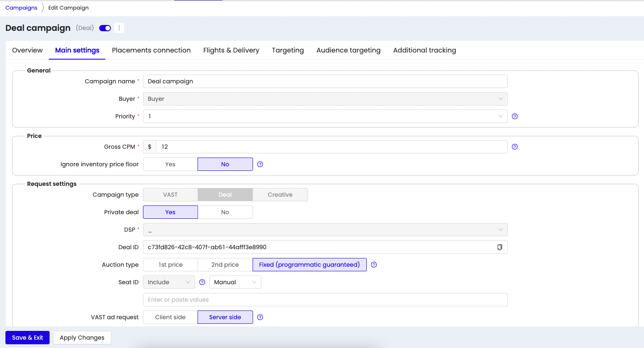Click the dollar sign currency prefix
The height and width of the screenshot is (348, 644).
pos(150,147)
